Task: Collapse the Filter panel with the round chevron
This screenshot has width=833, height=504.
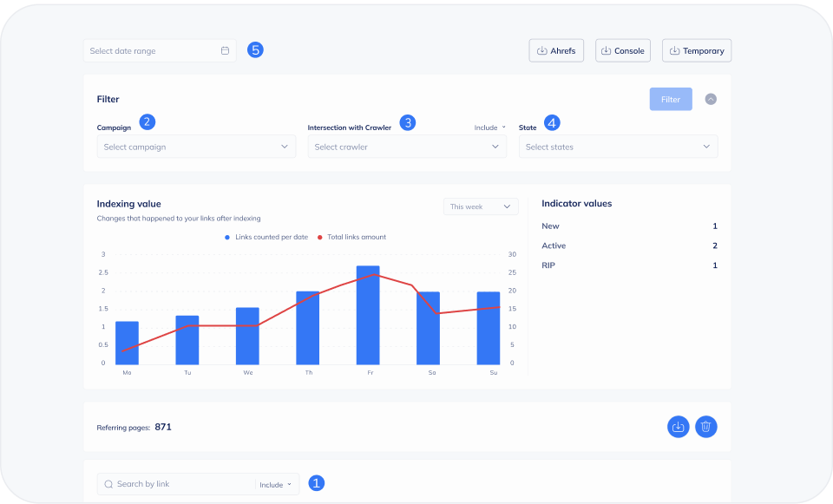Action: pos(711,99)
